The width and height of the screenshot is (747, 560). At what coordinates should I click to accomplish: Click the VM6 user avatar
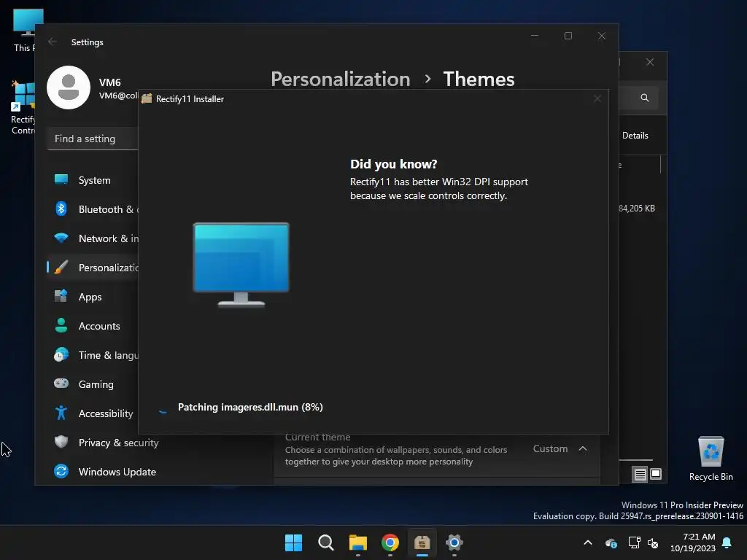(69, 87)
